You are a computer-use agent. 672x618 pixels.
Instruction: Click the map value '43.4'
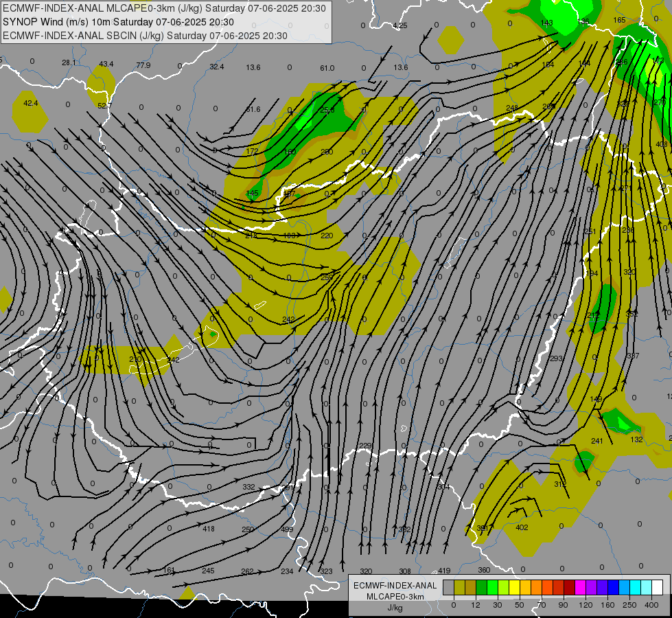106,64
